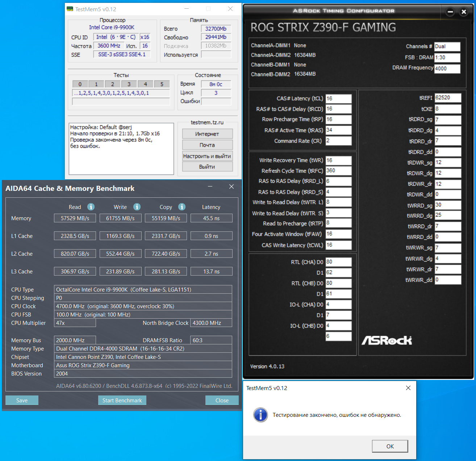Screen dimensions: 476x461
Task: Click the Write Recovery Time (tWR) field
Action: click(338, 160)
